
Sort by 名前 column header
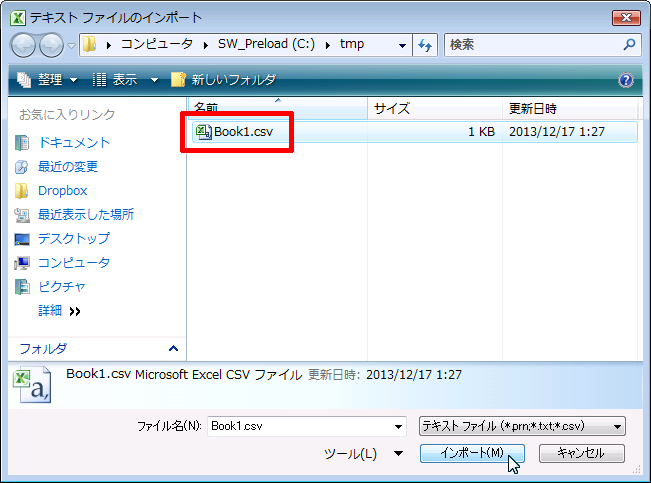point(278,108)
